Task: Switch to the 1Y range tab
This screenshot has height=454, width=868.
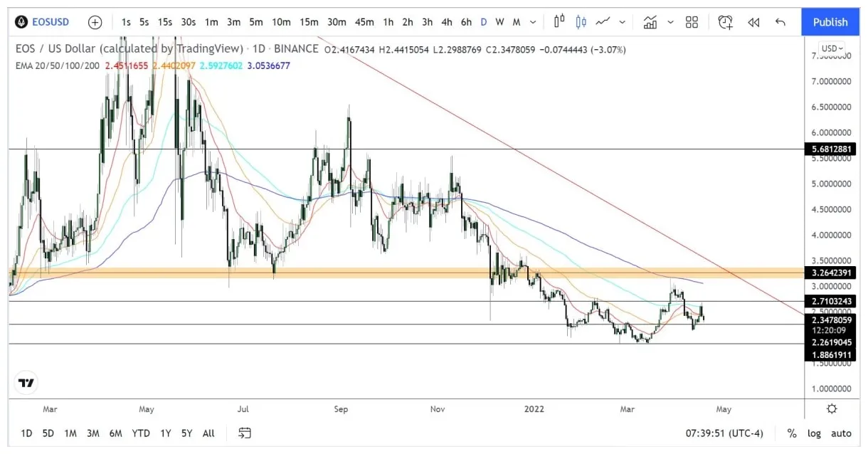Action: point(164,433)
